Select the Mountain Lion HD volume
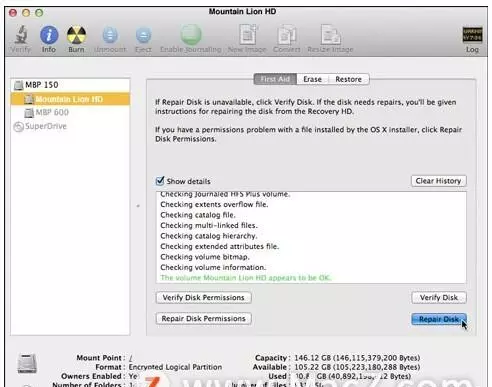Screen dimensions: 492x387 click(x=70, y=99)
